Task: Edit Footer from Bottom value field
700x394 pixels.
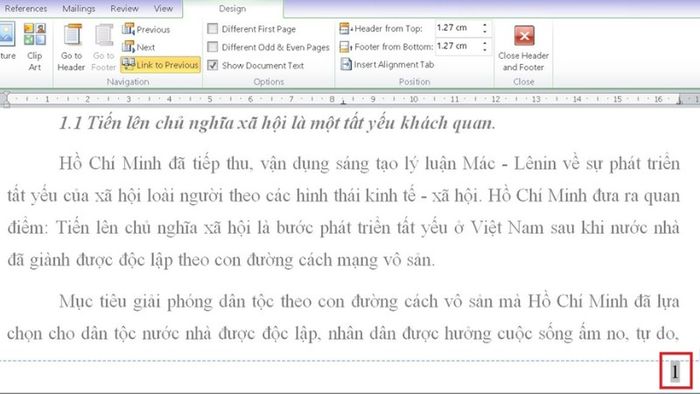Action: click(x=457, y=46)
